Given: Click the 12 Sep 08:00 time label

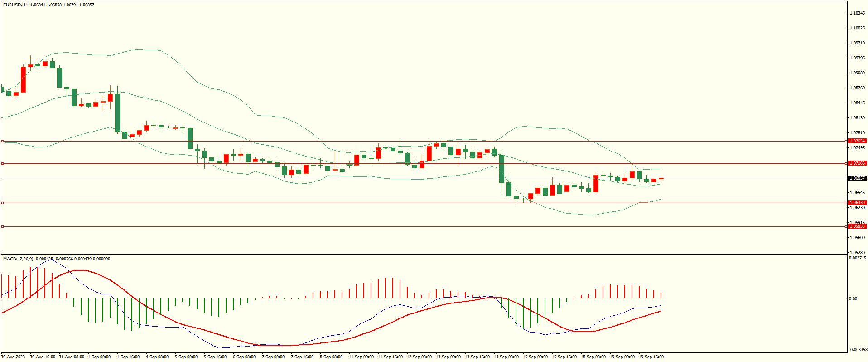Looking at the screenshot, I should 420,357.
